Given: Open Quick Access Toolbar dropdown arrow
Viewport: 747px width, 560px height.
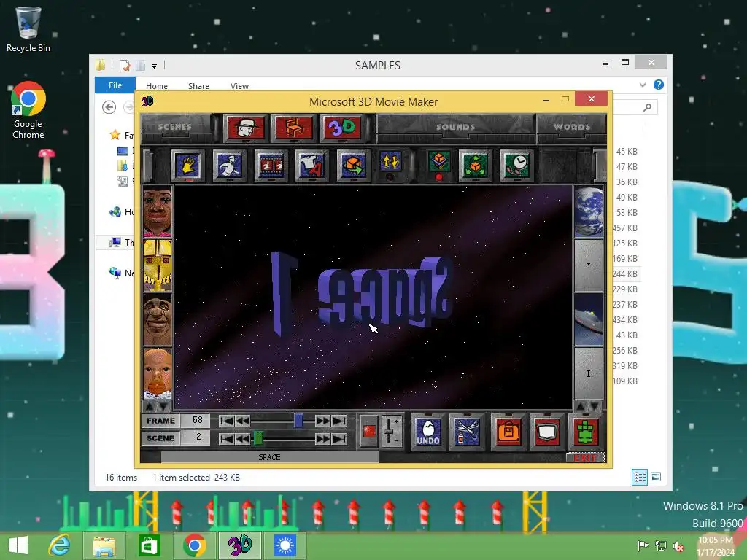Looking at the screenshot, I should [x=154, y=66].
